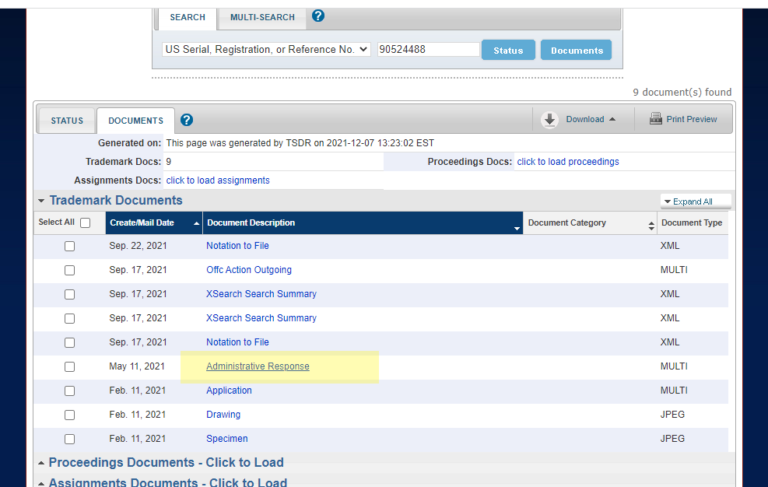Click the 9 document(s) found text
Screen dimensions: 768x487
[x=682, y=92]
